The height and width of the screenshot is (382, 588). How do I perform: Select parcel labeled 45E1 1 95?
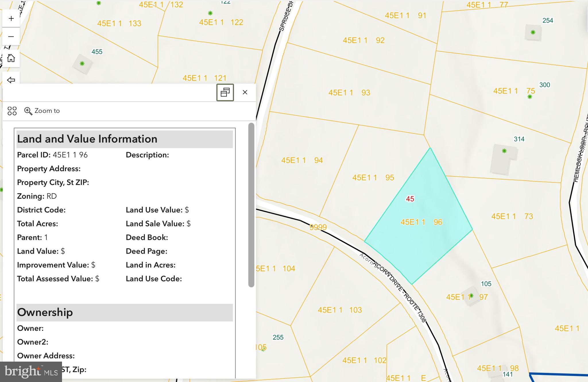373,178
